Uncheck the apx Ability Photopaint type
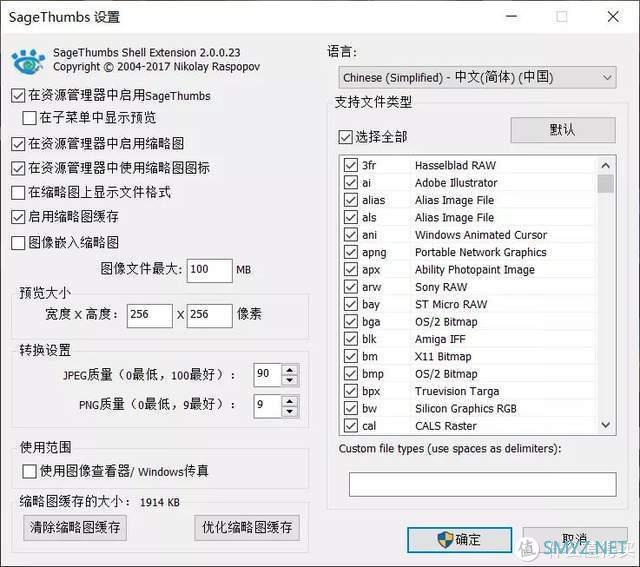Screen dimensions: 640x567 click(351, 269)
